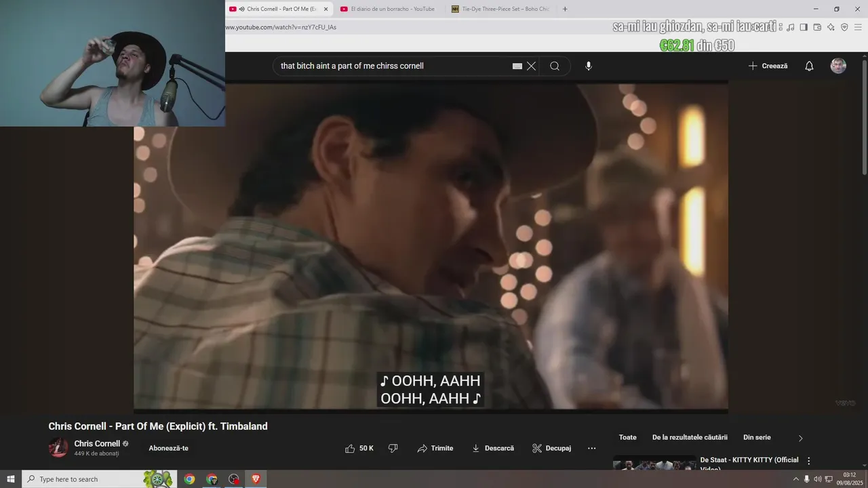Open the taskbar clock and date

pos(849,479)
